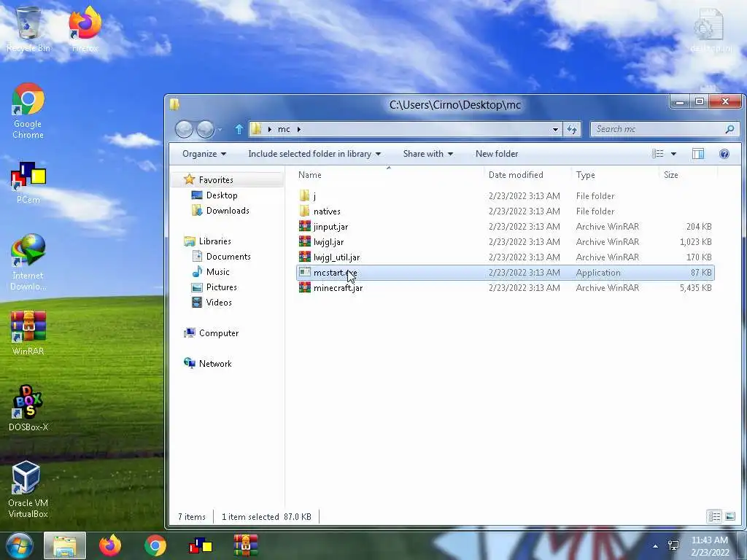Open recent pages dropdown near Back button
This screenshot has height=560, width=747.
(220, 130)
